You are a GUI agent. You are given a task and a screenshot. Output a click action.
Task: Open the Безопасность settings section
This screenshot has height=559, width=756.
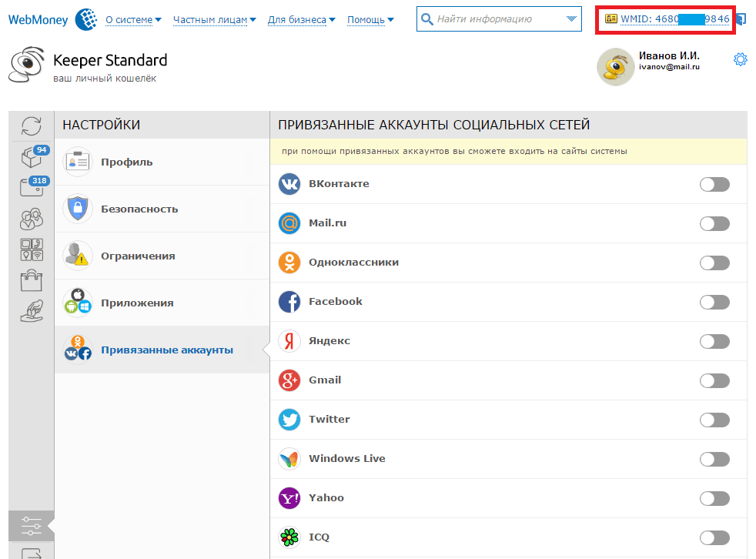pyautogui.click(x=162, y=209)
